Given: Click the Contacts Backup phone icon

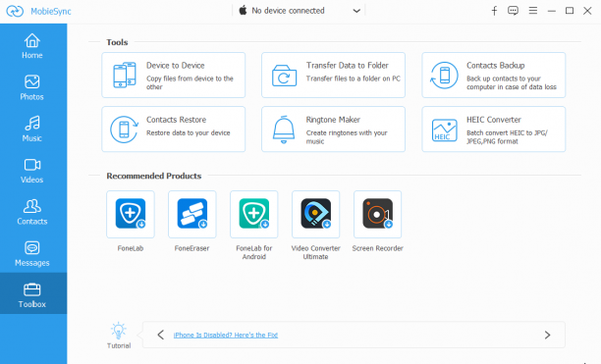Looking at the screenshot, I should (444, 75).
